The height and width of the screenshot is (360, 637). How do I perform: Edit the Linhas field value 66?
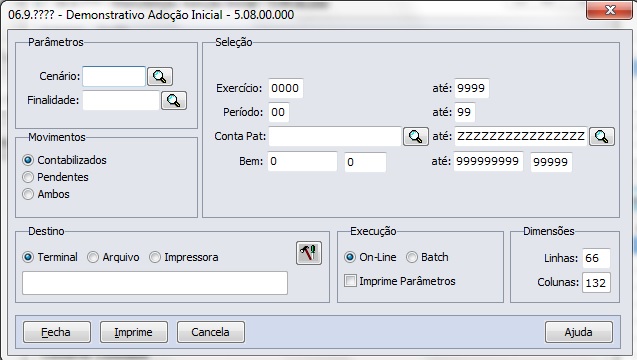tap(596, 258)
